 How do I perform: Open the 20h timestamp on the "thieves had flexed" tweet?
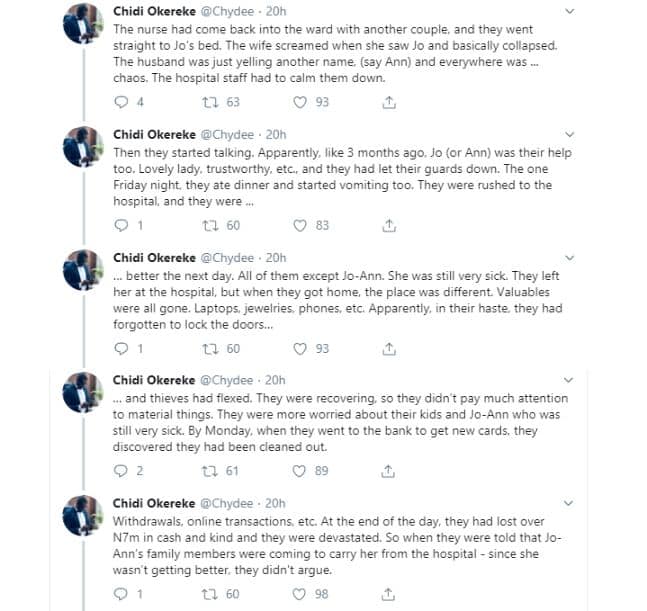click(x=276, y=381)
